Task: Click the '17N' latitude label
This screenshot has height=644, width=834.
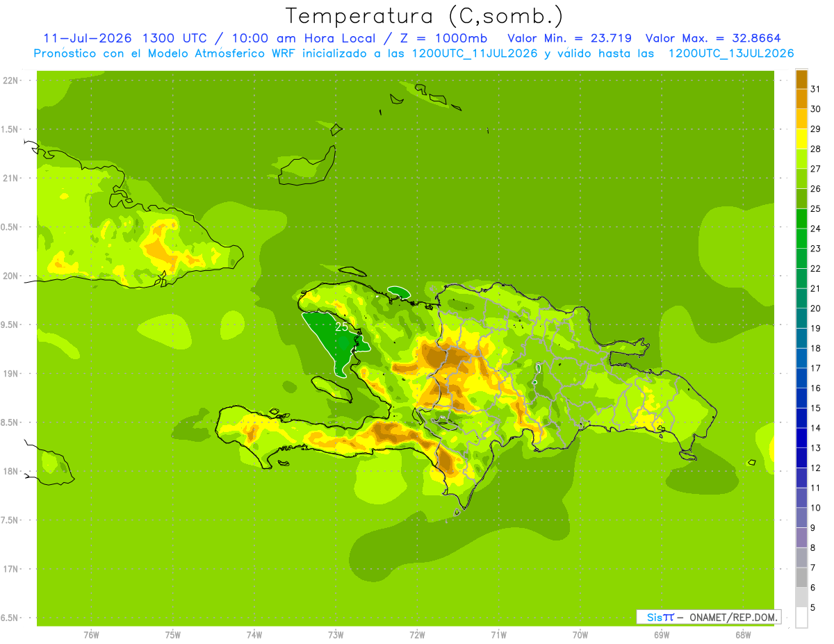Action: point(12,570)
